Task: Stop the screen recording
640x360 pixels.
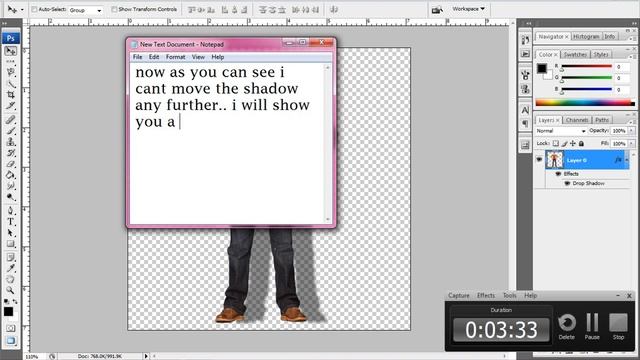Action: click(618, 326)
